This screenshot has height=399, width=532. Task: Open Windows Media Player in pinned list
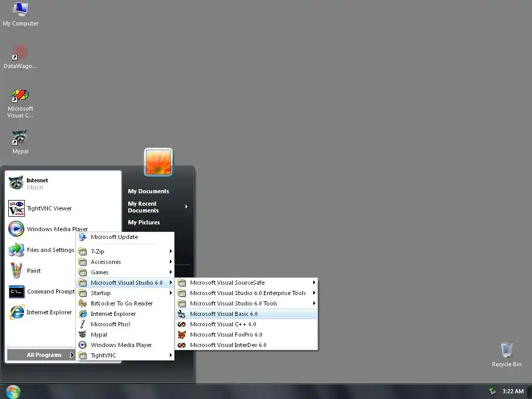click(x=63, y=229)
